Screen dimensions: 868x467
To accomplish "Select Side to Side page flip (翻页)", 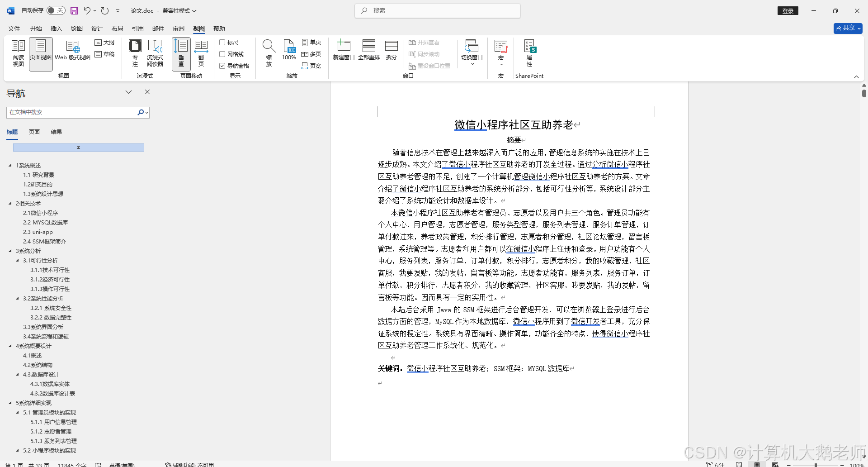I will 201,53.
